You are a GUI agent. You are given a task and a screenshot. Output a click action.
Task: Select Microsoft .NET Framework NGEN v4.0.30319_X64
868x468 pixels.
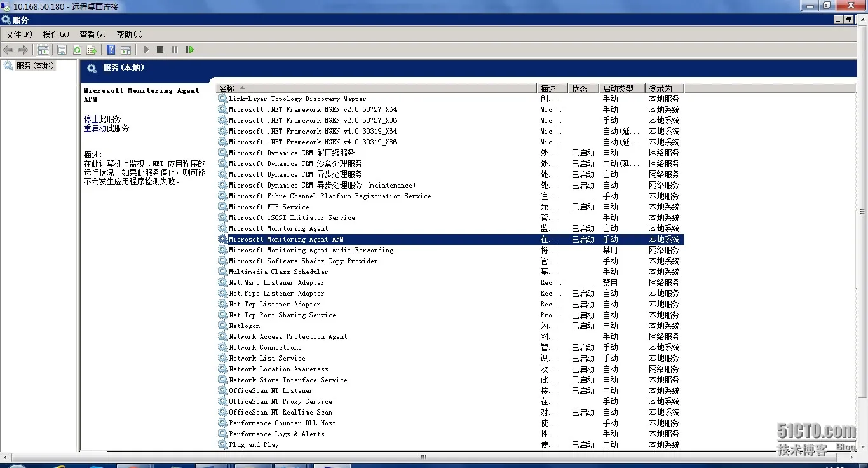(451, 131)
